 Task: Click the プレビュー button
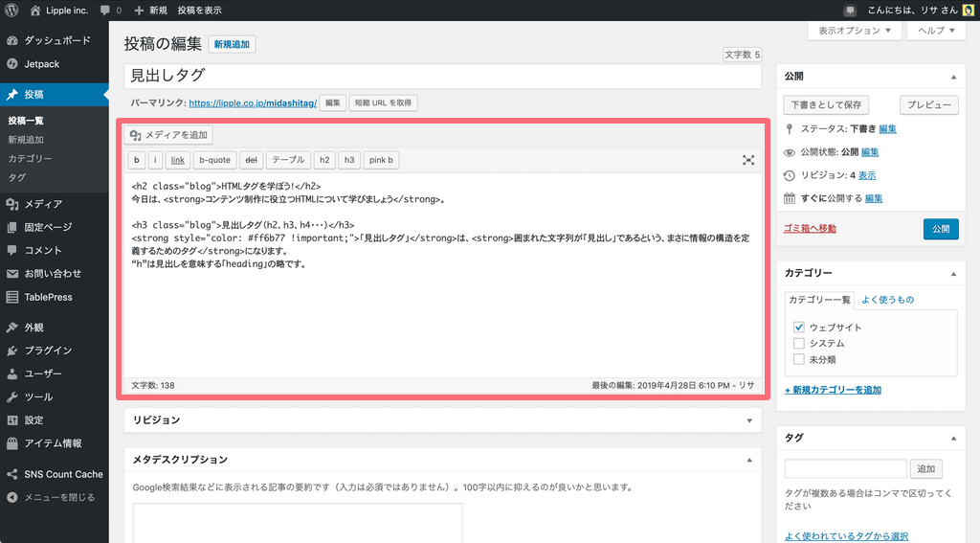pos(929,105)
